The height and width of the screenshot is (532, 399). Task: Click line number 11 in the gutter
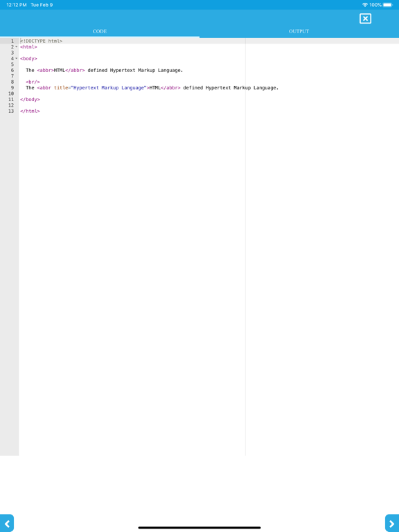point(11,100)
